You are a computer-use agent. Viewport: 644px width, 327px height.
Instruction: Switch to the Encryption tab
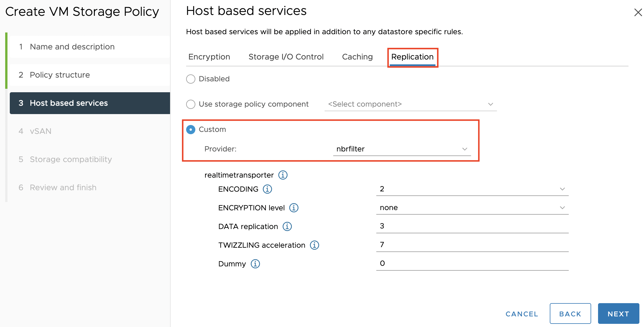(209, 57)
